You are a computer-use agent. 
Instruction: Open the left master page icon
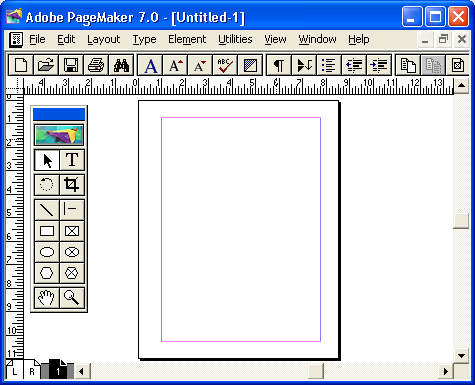(14, 370)
